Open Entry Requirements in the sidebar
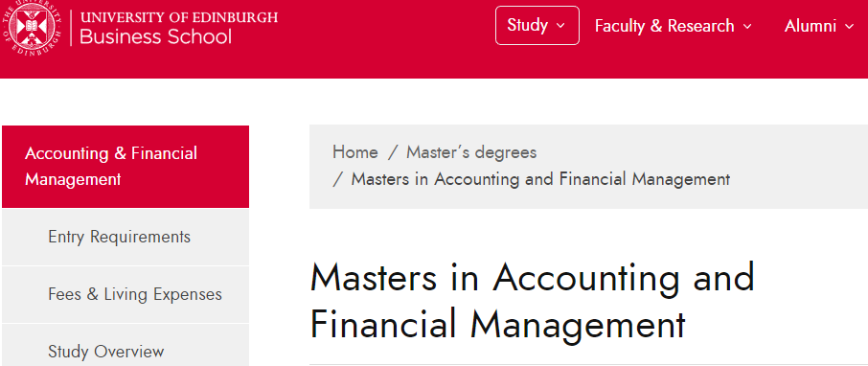The height and width of the screenshot is (366, 868). pyautogui.click(x=126, y=237)
